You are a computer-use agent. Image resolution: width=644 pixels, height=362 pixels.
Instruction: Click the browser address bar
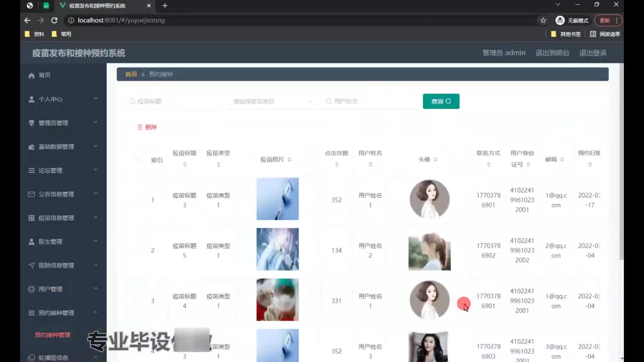pyautogui.click(x=302, y=20)
